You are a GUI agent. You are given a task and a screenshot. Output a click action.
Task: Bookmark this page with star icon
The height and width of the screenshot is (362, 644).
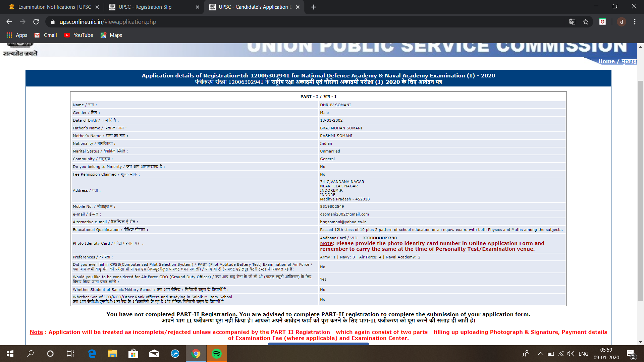(586, 22)
